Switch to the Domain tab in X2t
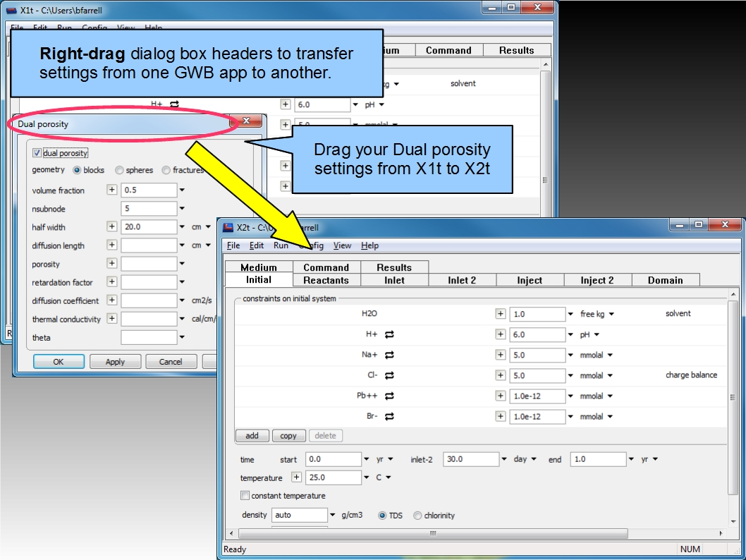 click(x=665, y=280)
